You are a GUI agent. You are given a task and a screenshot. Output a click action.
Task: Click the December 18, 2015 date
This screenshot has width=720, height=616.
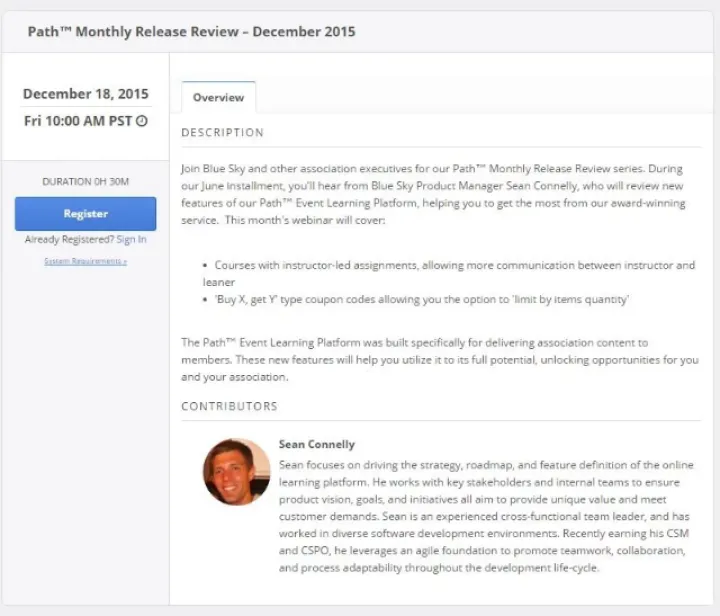[x=86, y=94]
